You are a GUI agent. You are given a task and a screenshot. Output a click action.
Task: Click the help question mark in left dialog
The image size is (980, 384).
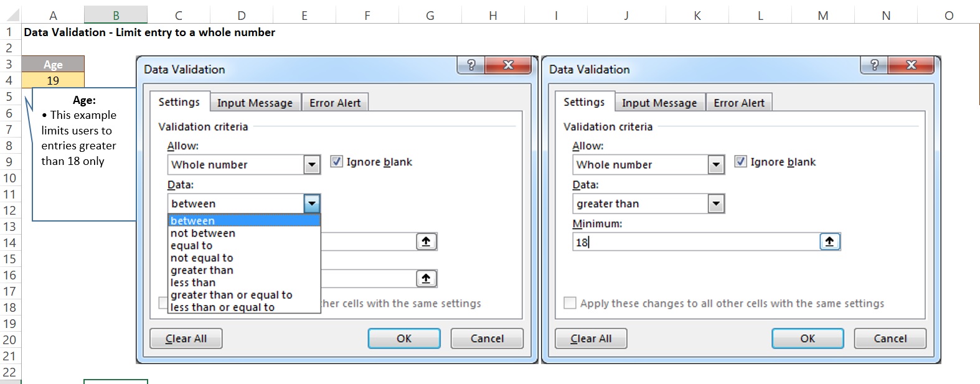tap(471, 65)
